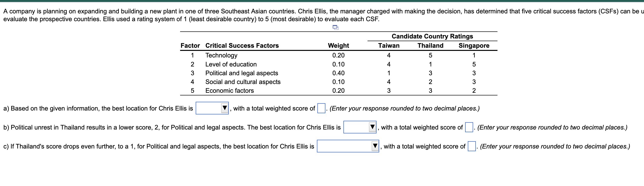Viewport: 644px width, 186px height.
Task: Open the country selector for part b)
Action: [x=360, y=127]
